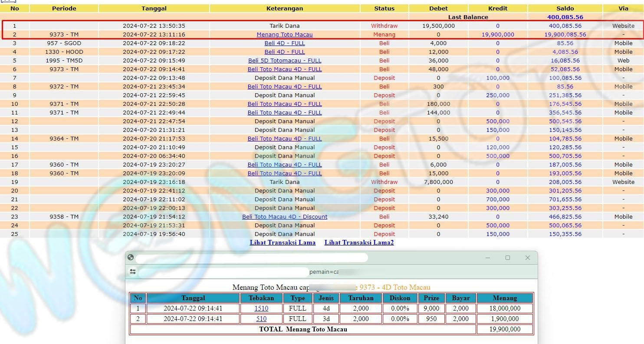Maximize the popup winnings window
The width and height of the screenshot is (644, 344).
pyautogui.click(x=508, y=258)
